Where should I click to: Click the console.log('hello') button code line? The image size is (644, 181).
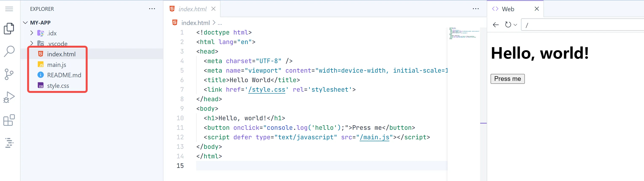coord(309,128)
